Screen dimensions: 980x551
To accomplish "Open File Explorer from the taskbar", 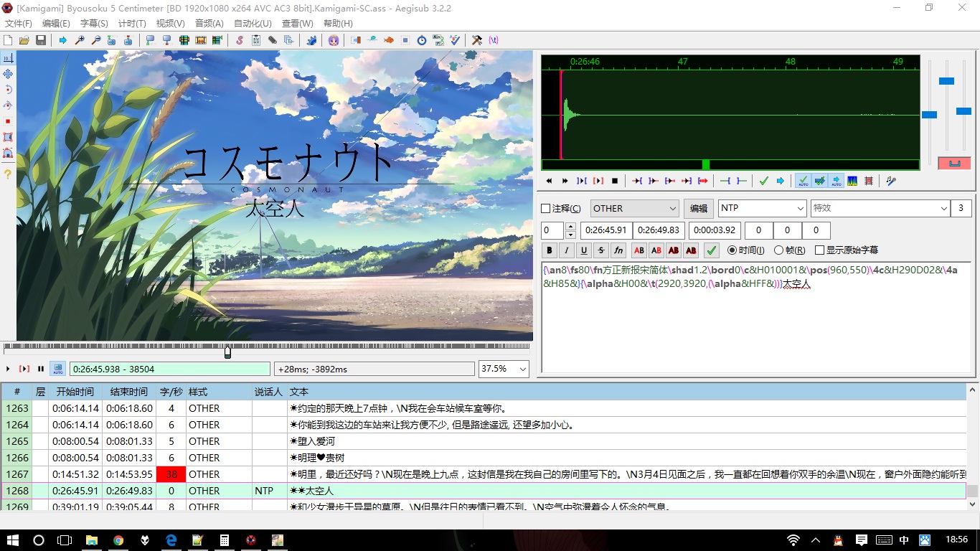I will [x=92, y=540].
